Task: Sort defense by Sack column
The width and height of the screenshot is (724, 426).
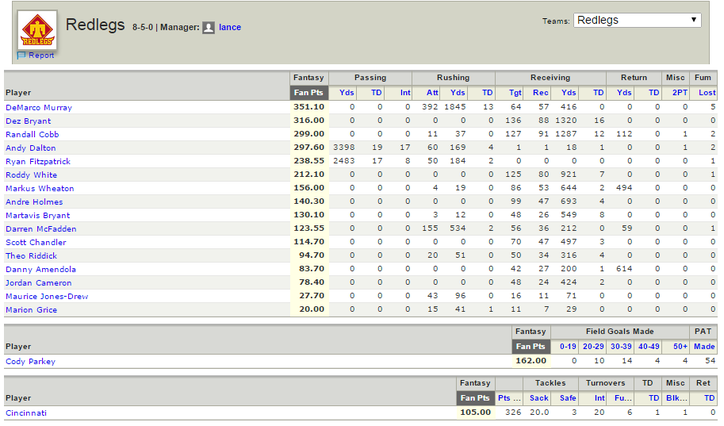Action: [x=539, y=398]
